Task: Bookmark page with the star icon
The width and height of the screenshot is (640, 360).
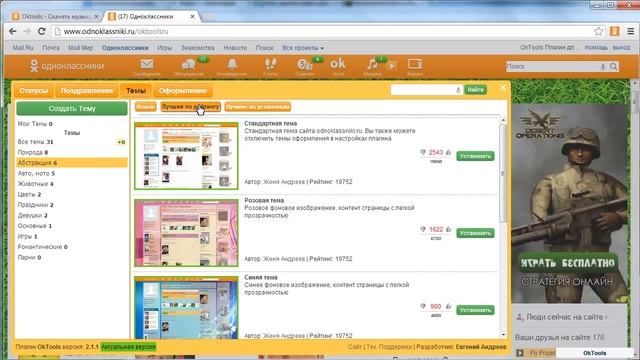Action: pyautogui.click(x=598, y=31)
